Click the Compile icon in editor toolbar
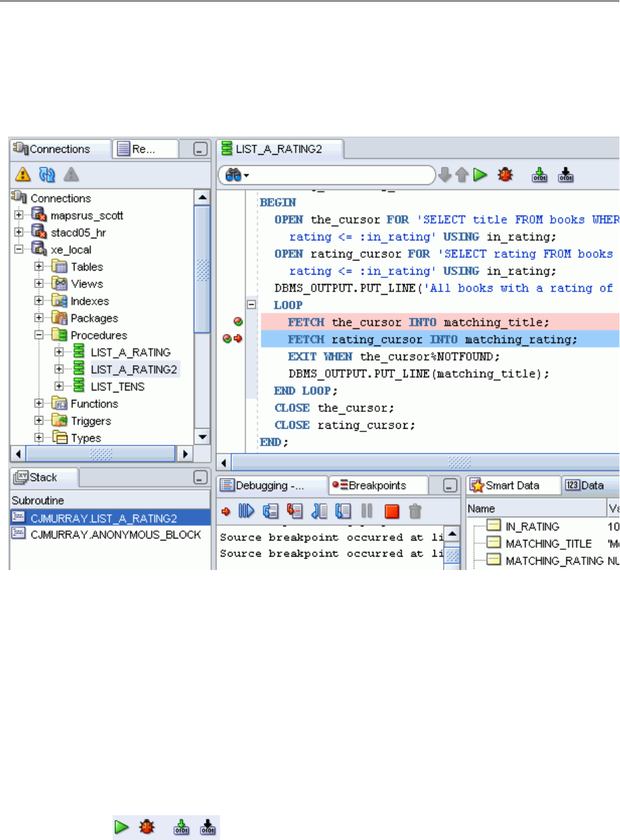The width and height of the screenshot is (620, 840). pyautogui.click(x=540, y=176)
